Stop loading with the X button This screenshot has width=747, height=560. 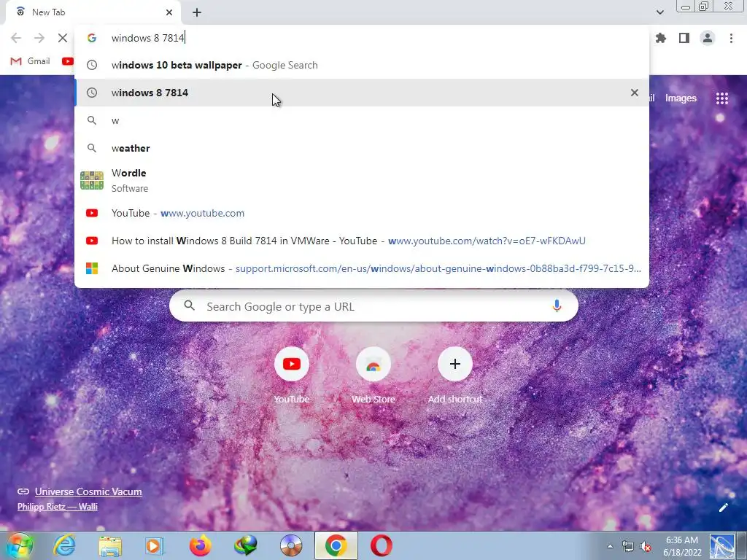[63, 38]
